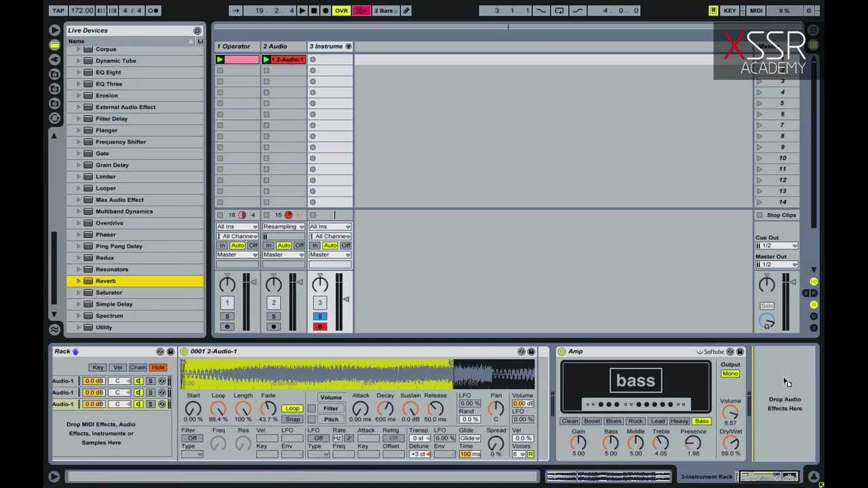Viewport: 868px width, 488px height.
Task: Open the Live Device Browser icon
Action: [x=54, y=45]
